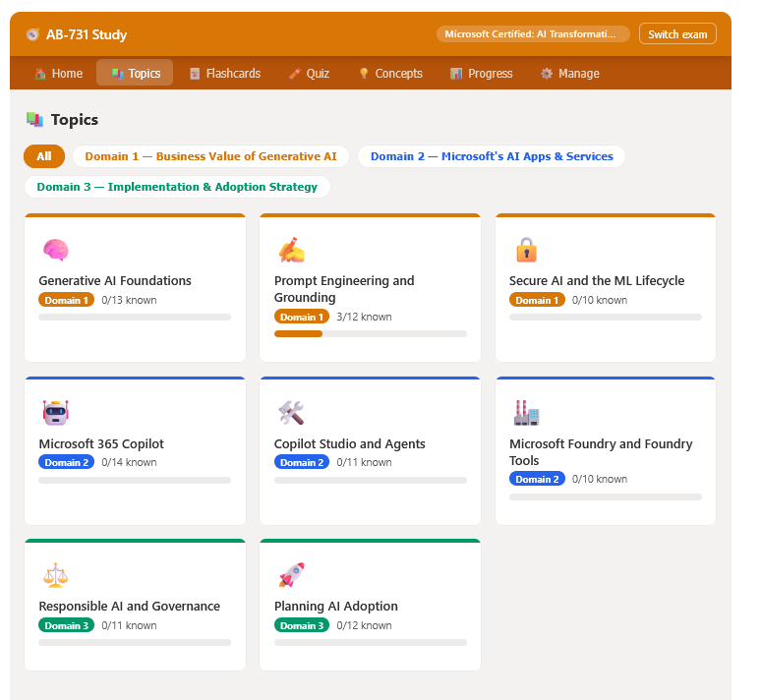Click the Domain 2 badge on Microsoft 365 Copilot
Screen dimensions: 761x700
click(67, 463)
